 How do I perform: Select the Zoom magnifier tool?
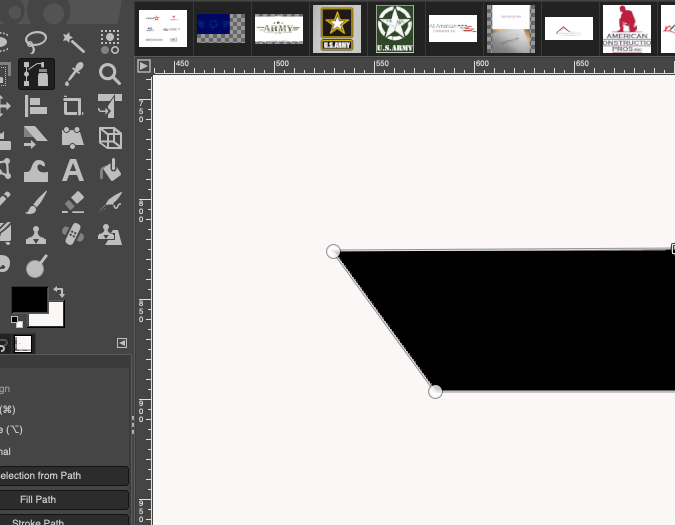[x=110, y=74]
